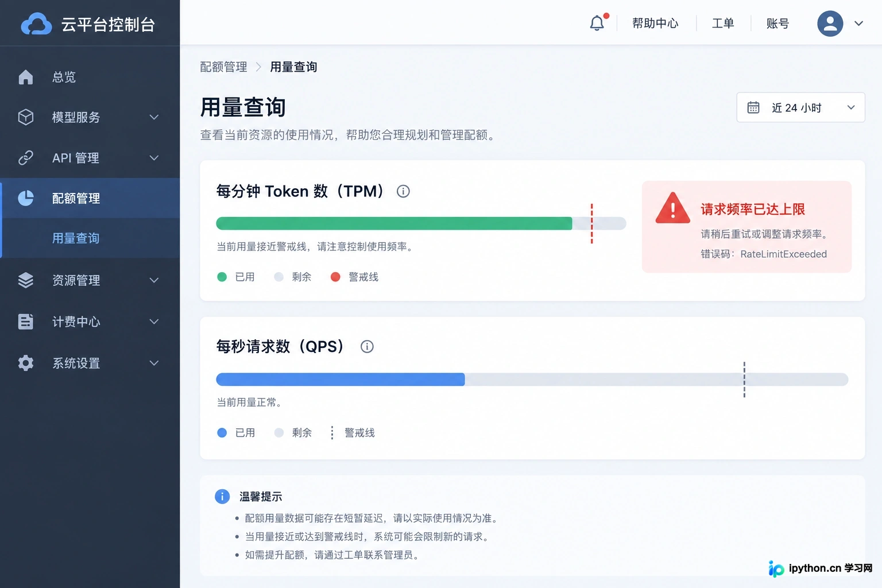Open the notification bell
Screen dimensions: 882x588
click(597, 23)
